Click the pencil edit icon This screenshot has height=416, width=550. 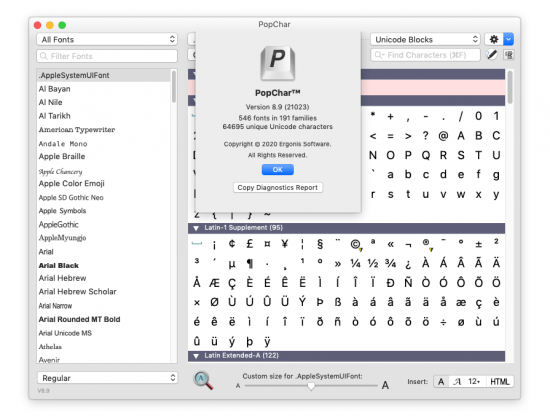pyautogui.click(x=492, y=55)
